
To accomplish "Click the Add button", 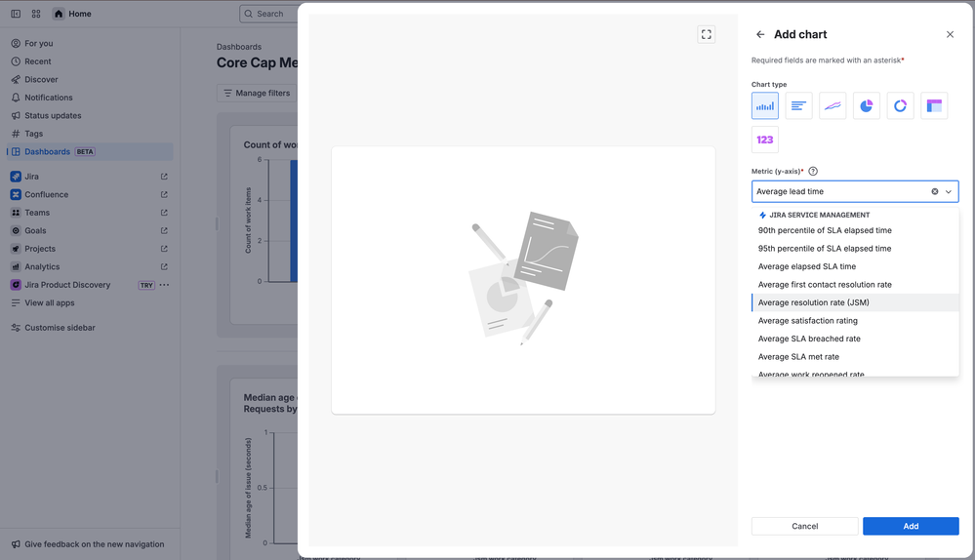I will [911, 526].
